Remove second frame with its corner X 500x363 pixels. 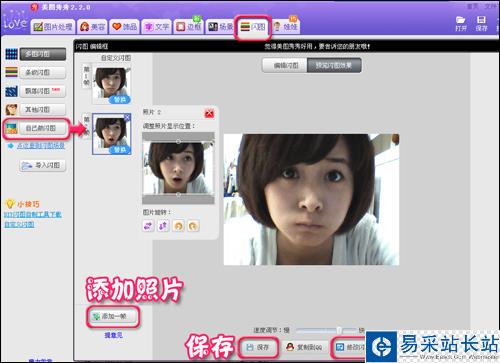(x=127, y=117)
